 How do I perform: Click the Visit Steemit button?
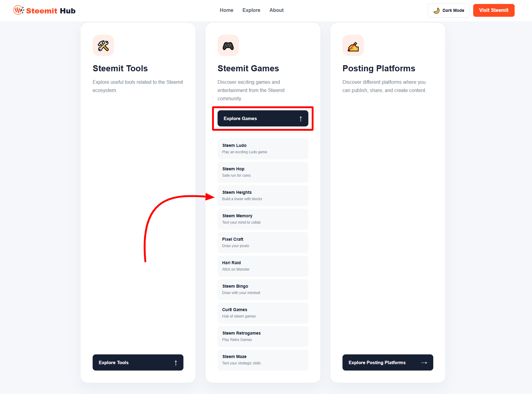(x=494, y=10)
